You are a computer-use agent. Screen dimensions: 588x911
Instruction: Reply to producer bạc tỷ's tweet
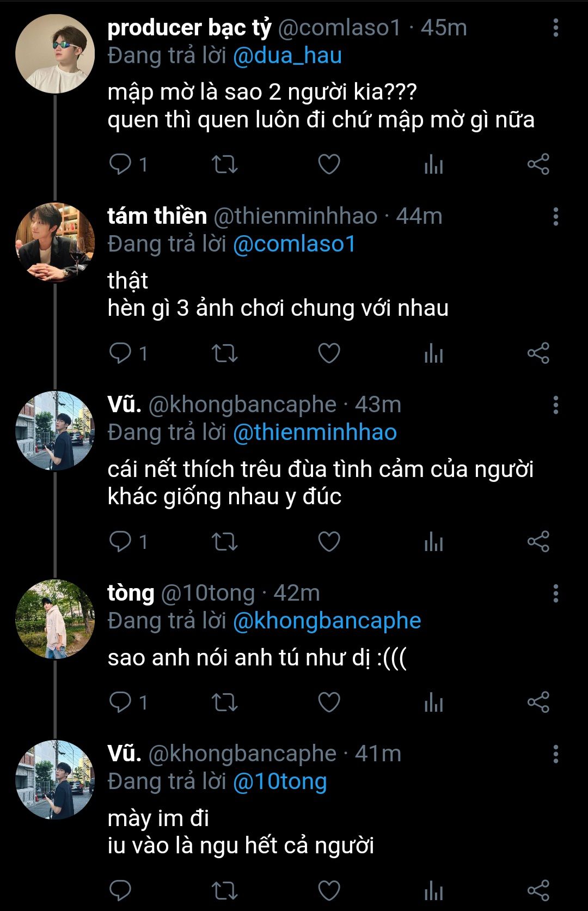(120, 164)
